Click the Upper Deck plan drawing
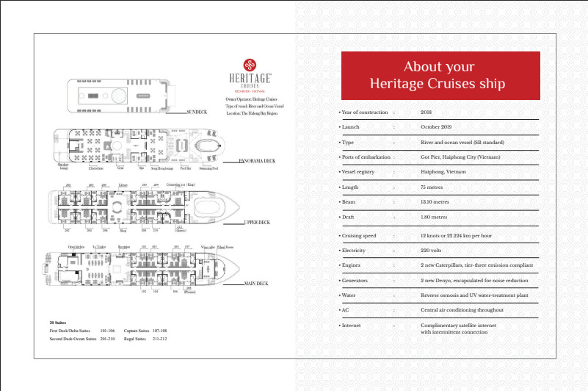The height and width of the screenshot is (391, 588). point(144,207)
